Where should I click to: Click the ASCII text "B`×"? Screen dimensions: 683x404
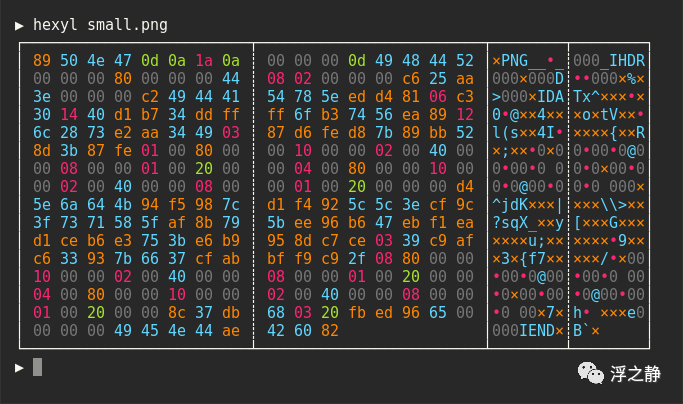(x=586, y=331)
